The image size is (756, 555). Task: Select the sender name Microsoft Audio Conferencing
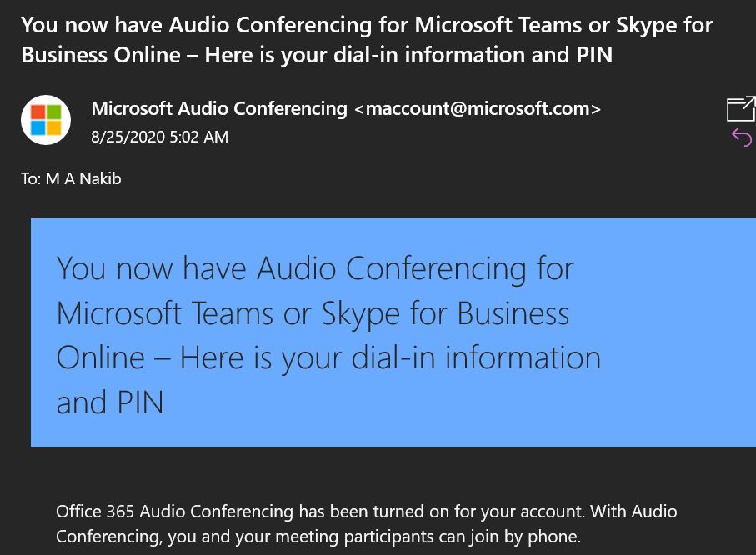(x=219, y=108)
